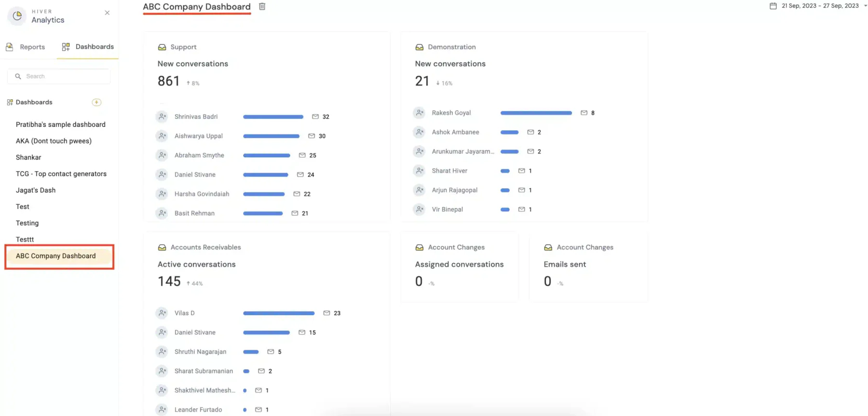Click Shrinivas Badri's avatar icon
868x416 pixels.
click(x=162, y=117)
